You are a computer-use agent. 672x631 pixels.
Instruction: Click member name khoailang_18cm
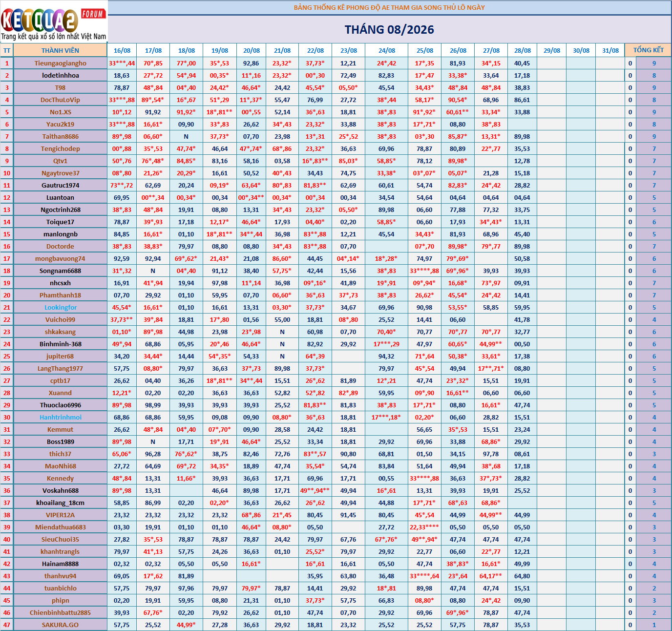coord(60,503)
